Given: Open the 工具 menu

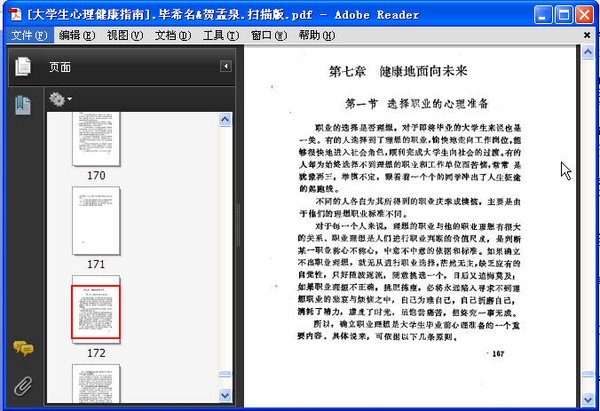Looking at the screenshot, I should coord(221,36).
